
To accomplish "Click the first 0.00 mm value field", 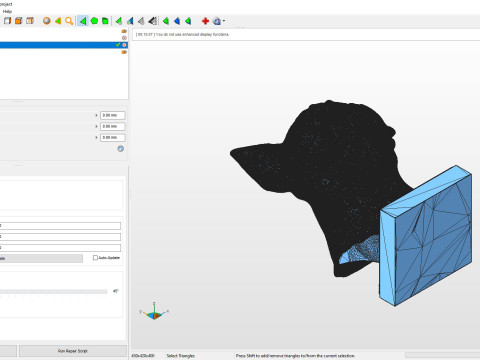I will tap(113, 115).
